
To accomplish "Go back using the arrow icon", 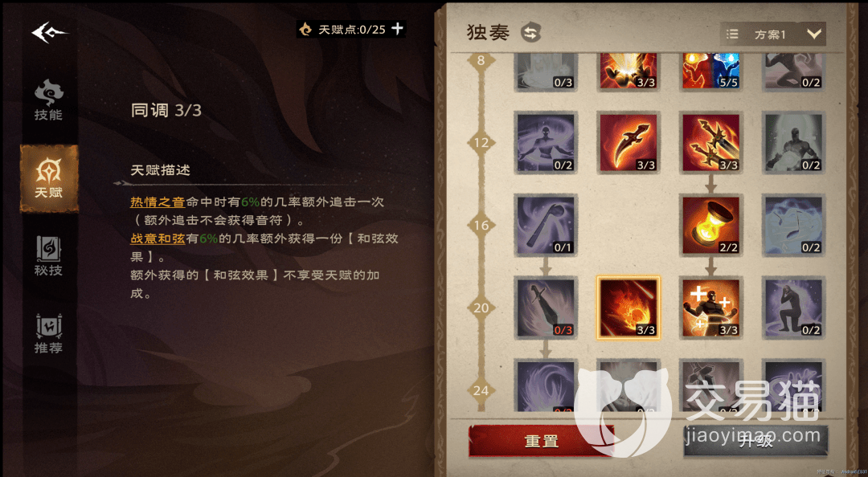I will tap(49, 33).
